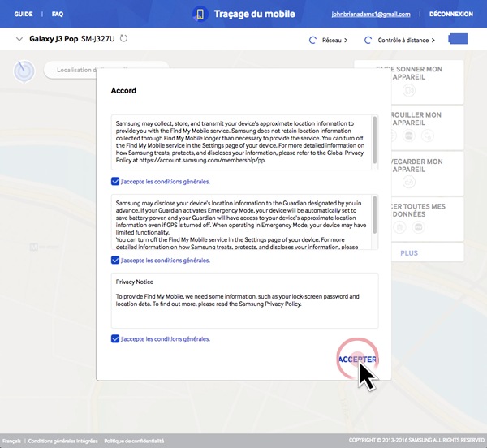Open the GUIDE link in header

(x=24, y=14)
